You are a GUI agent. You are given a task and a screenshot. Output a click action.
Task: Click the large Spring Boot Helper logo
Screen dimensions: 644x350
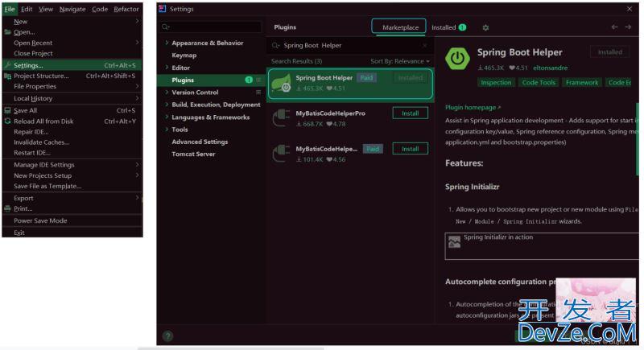[457, 59]
